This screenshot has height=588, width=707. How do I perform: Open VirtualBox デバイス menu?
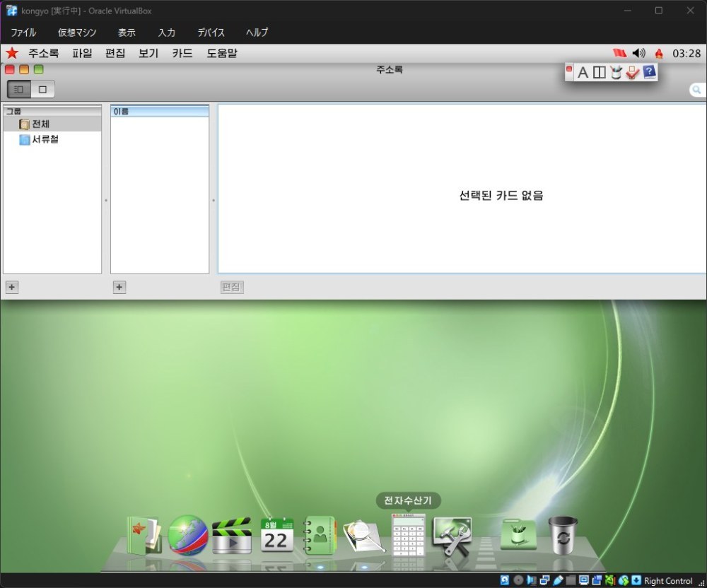(211, 33)
